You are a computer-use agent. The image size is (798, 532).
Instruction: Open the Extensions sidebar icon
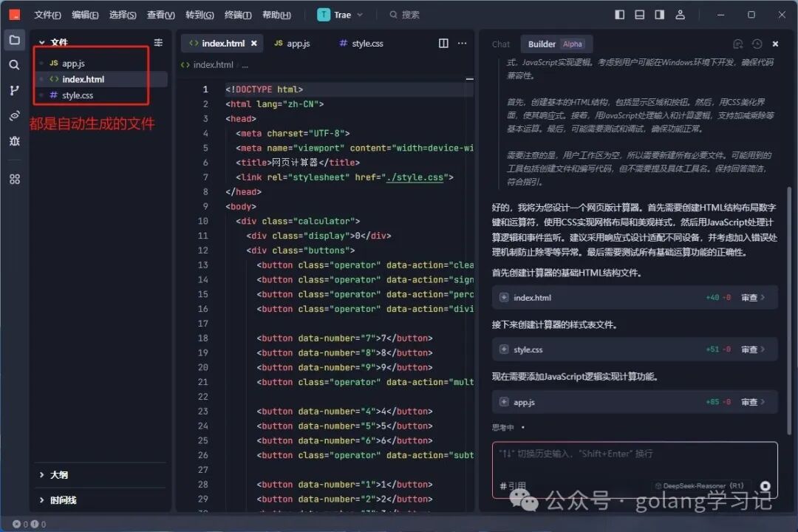click(14, 180)
